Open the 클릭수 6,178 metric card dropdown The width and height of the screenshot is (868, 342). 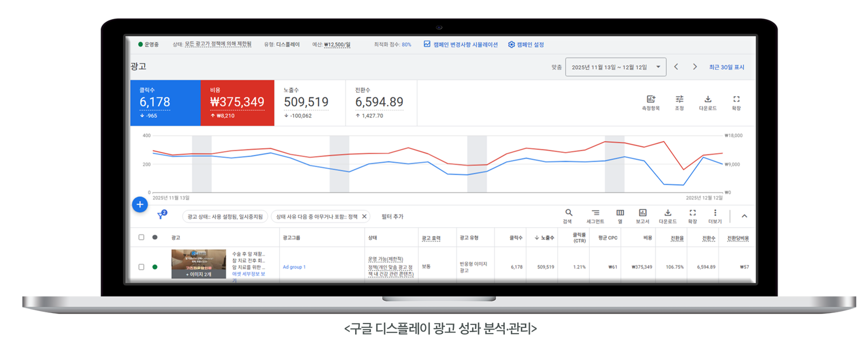pyautogui.click(x=165, y=103)
